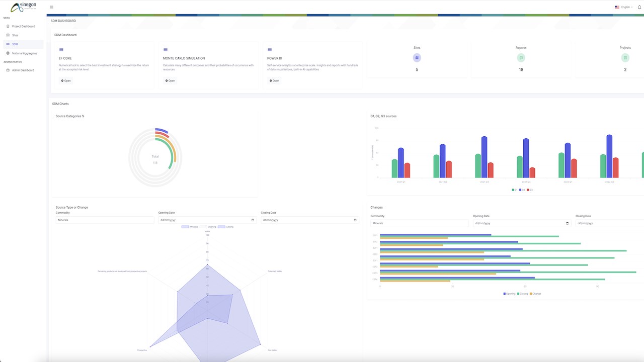Viewport: 644px width, 362px height.
Task: Open Sites in the sidebar menu
Action: [x=15, y=35]
